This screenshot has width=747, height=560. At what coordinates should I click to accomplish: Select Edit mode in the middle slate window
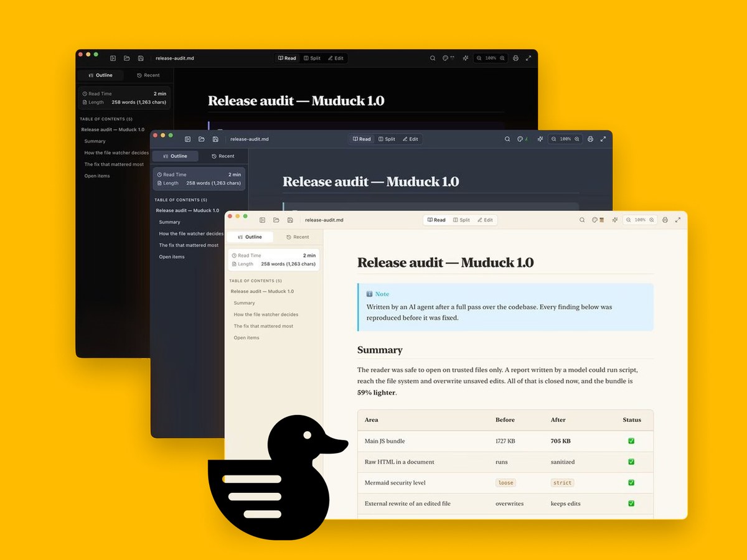(x=410, y=139)
